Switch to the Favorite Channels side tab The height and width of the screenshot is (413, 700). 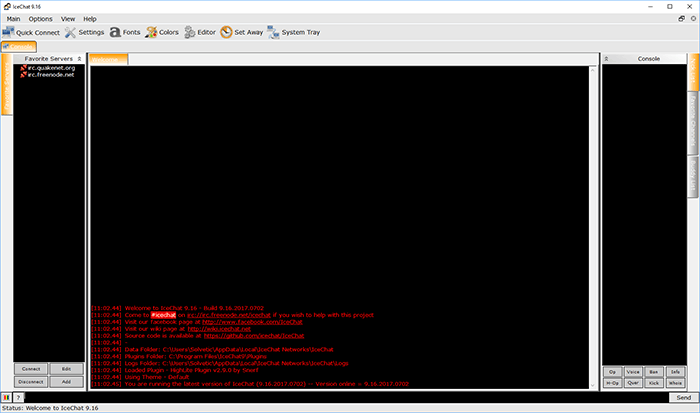[693, 123]
